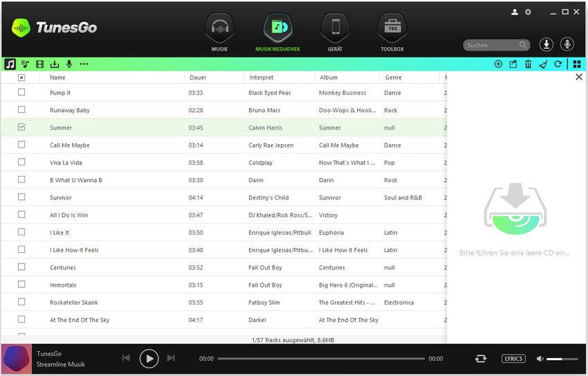The width and height of the screenshot is (588, 376).
Task: Click the Coldplay artist cell
Action: [260, 163]
